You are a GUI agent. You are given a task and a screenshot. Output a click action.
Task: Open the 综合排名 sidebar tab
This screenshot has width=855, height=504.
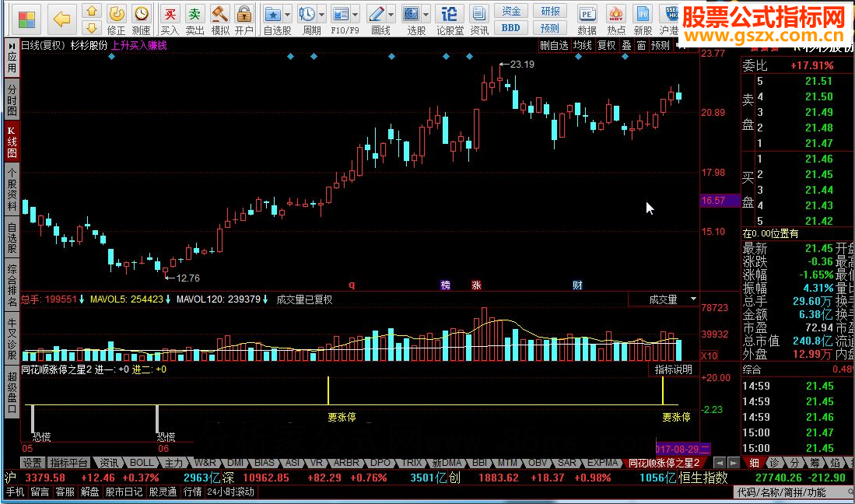click(x=12, y=285)
